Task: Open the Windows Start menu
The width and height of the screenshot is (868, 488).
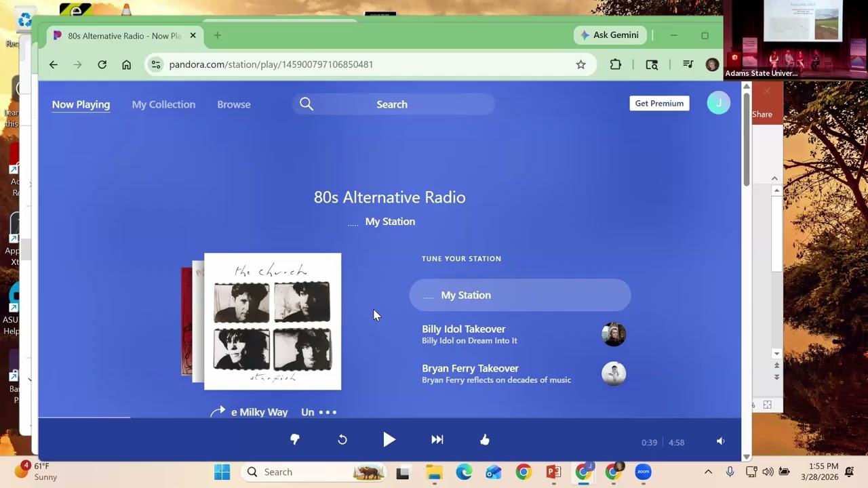Action: click(222, 472)
